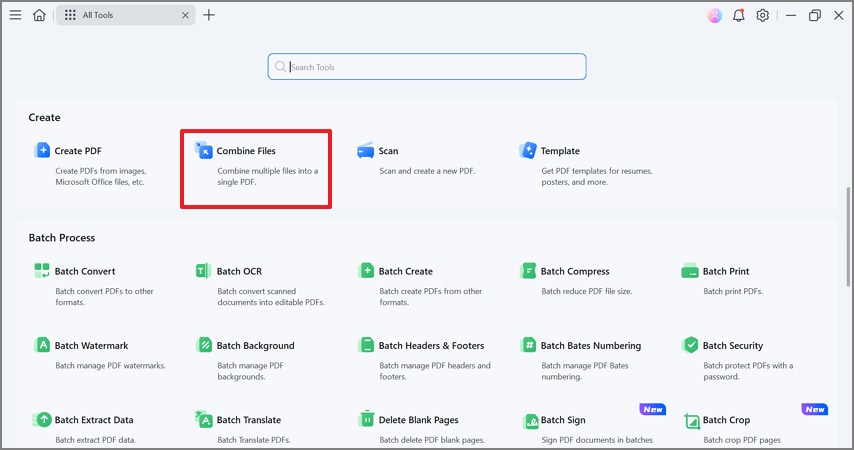The image size is (854, 450).
Task: Select the Batch OCR icon
Action: click(203, 270)
